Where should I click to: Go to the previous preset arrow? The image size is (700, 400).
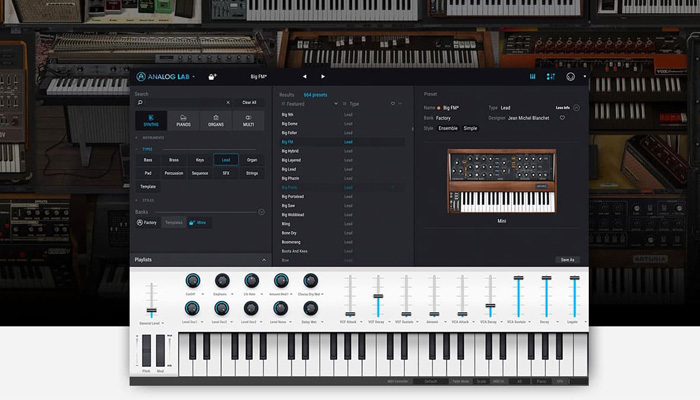pos(305,76)
